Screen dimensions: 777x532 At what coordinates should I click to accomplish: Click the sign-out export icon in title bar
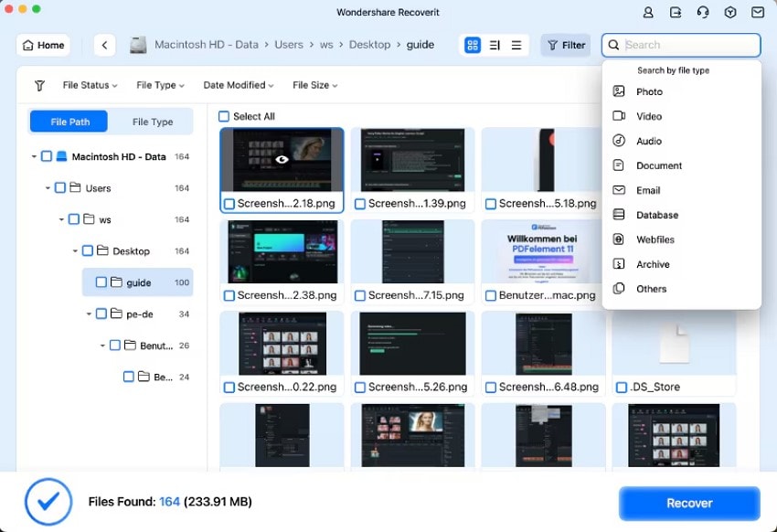pos(676,13)
